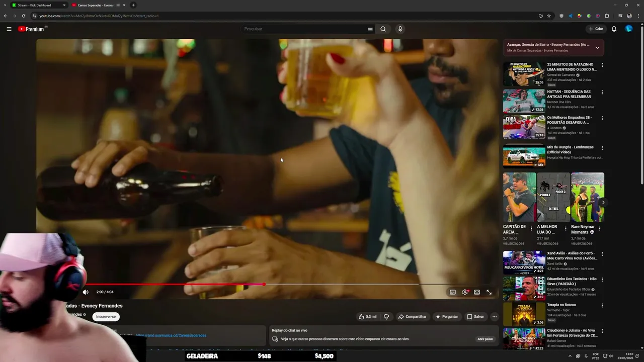Image resolution: width=644 pixels, height=362 pixels.
Task: Open media controls icon in browser toolbar
Action: (620, 16)
